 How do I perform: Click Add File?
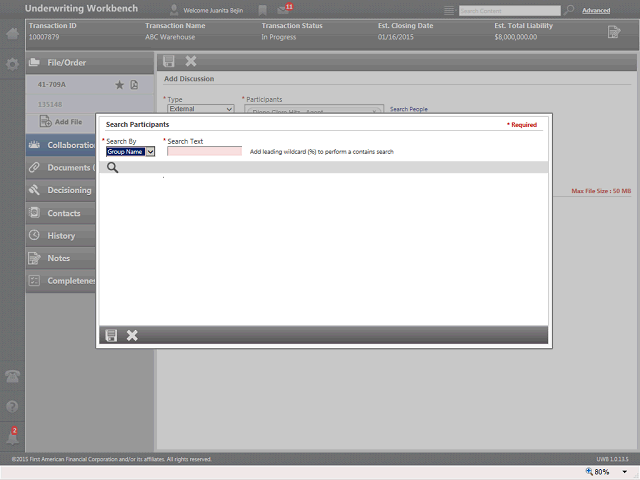tap(61, 122)
